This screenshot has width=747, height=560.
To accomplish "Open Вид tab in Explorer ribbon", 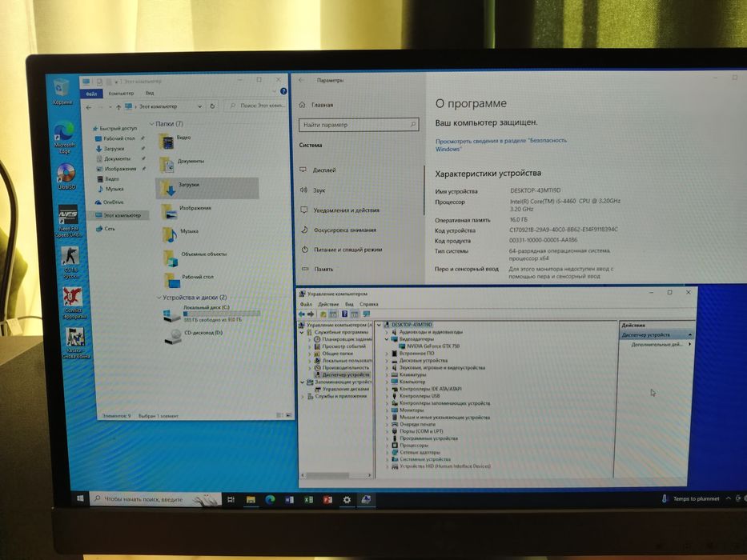I will point(150,94).
